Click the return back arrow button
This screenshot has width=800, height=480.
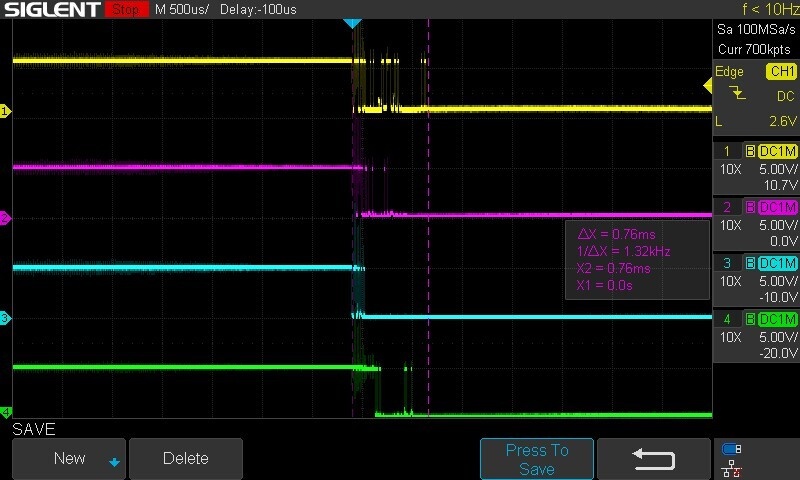pos(654,459)
